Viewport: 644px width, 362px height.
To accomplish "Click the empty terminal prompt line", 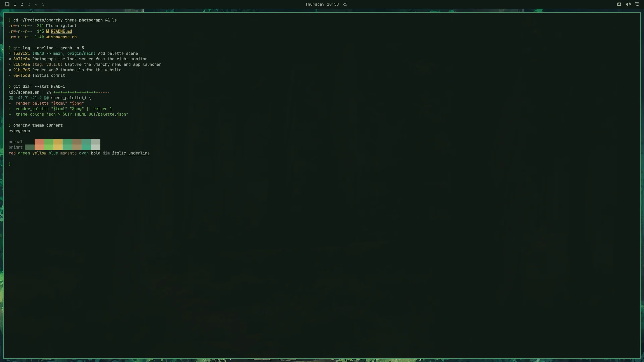I will [322, 164].
